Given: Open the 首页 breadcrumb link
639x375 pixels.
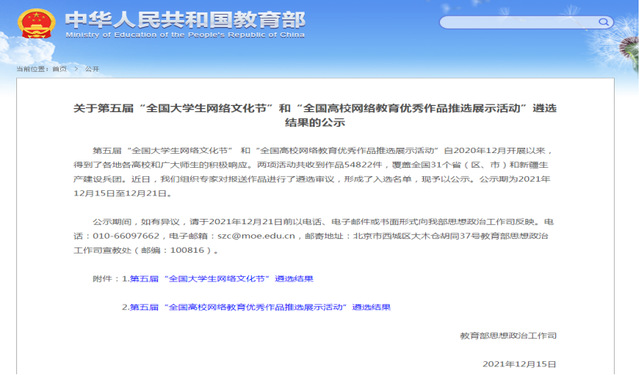Looking at the screenshot, I should tap(59, 69).
